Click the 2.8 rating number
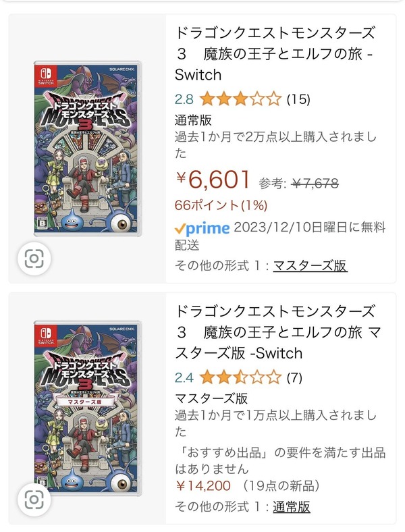The image size is (405, 532). (184, 100)
